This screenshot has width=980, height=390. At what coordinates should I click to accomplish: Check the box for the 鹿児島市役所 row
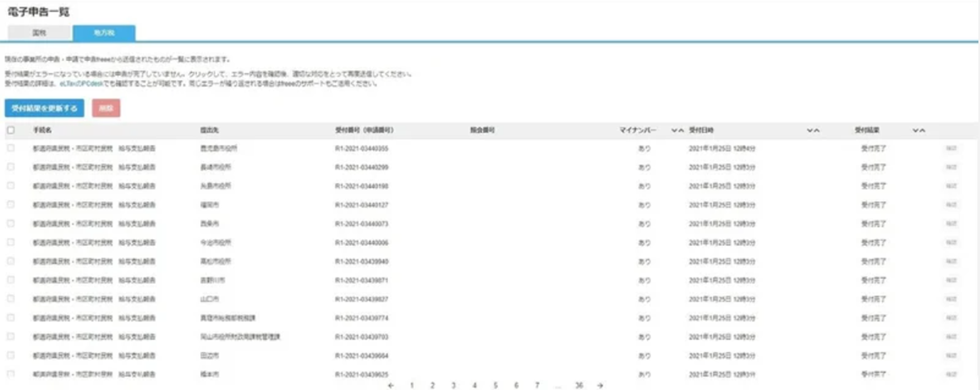(x=11, y=148)
